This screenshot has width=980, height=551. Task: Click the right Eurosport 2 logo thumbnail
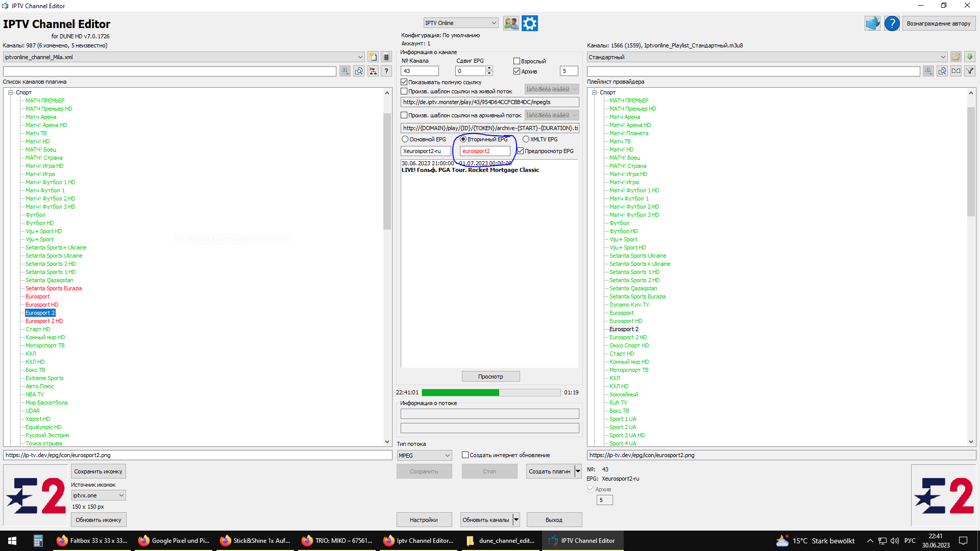pos(944,495)
